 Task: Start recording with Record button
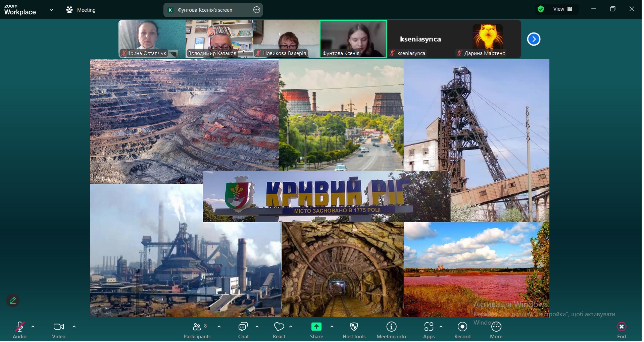pyautogui.click(x=462, y=330)
